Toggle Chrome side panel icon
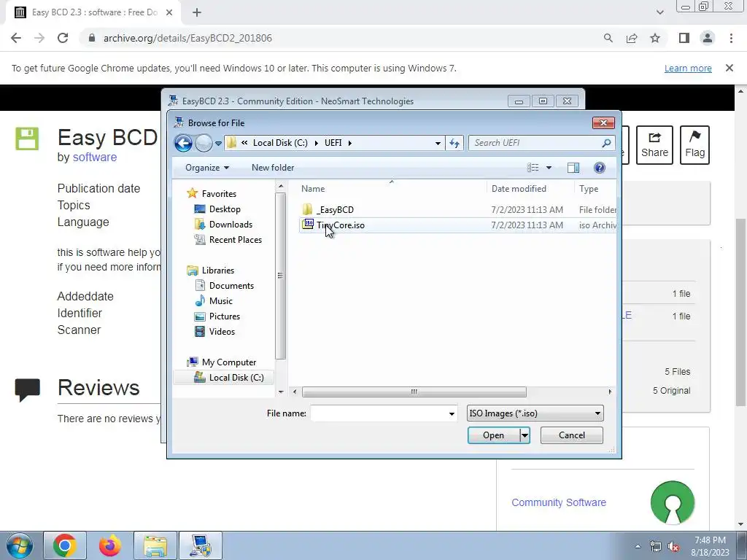This screenshot has width=747, height=560. 684,38
